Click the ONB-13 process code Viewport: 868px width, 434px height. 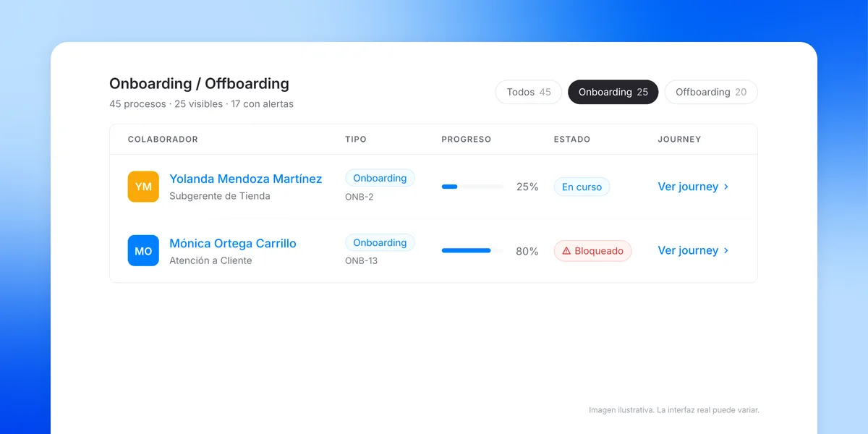point(362,260)
